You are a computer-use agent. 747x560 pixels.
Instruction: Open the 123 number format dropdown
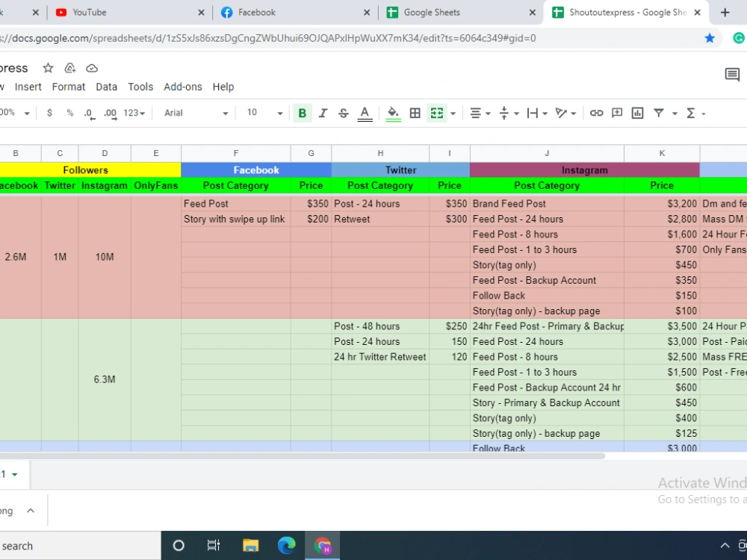tap(131, 113)
